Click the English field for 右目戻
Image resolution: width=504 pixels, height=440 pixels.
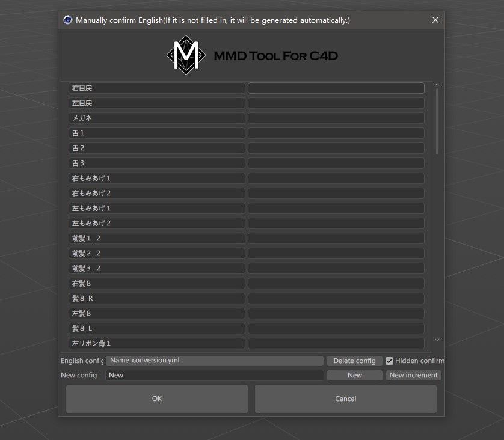click(336, 88)
